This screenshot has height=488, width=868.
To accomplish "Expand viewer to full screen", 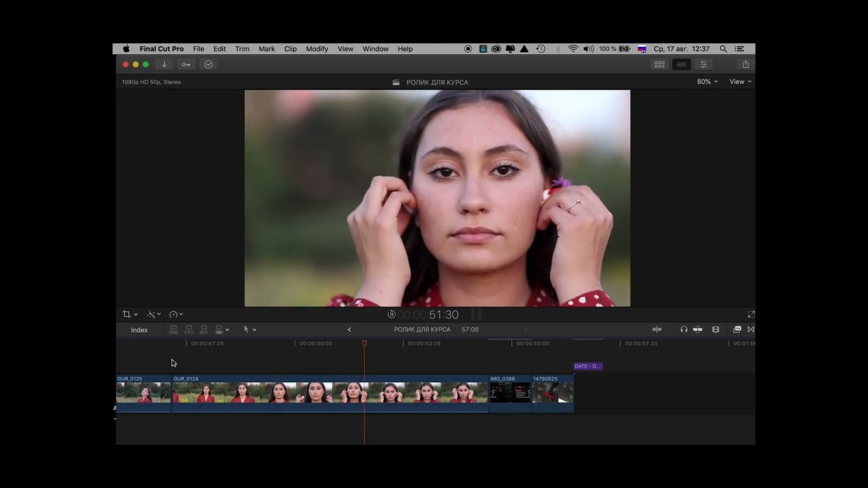I will [751, 314].
